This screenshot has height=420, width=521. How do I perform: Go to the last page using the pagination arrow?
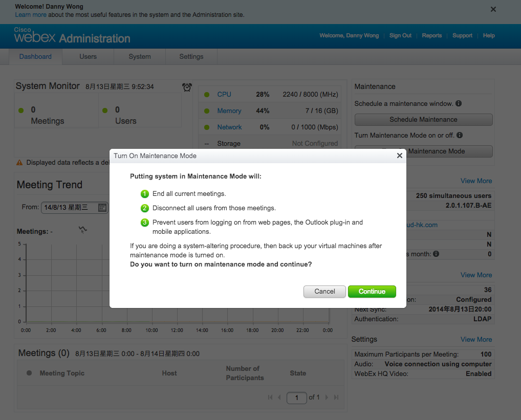point(335,397)
